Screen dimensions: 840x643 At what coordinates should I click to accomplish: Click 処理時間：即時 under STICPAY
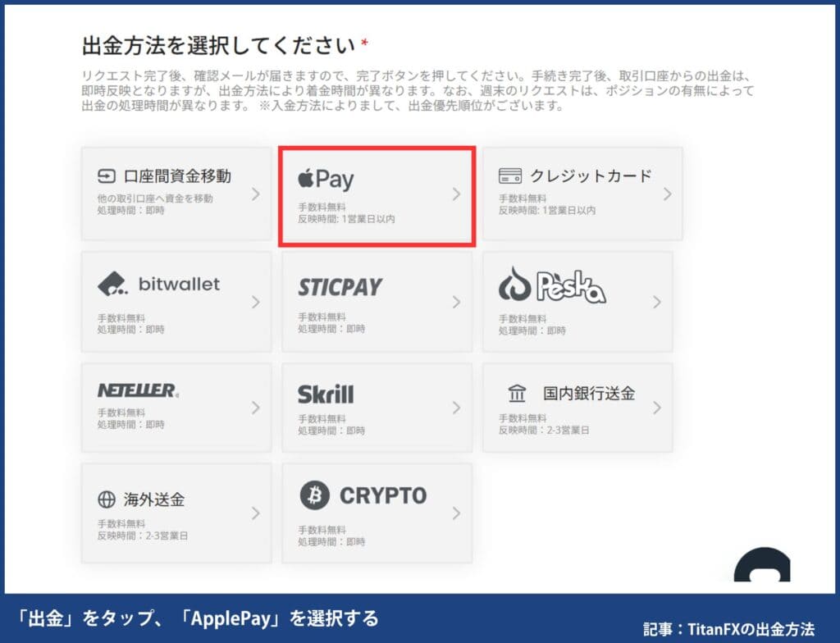point(331,328)
